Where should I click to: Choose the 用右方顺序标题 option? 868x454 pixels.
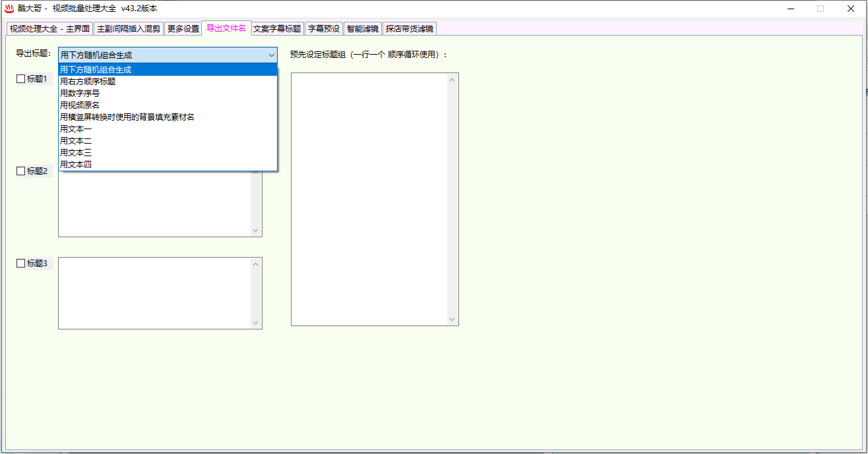(168, 82)
